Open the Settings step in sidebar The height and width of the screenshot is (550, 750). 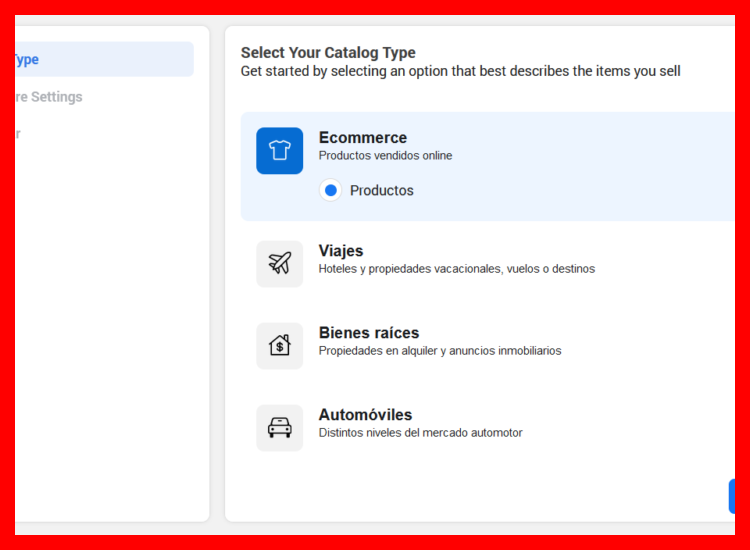point(49,97)
